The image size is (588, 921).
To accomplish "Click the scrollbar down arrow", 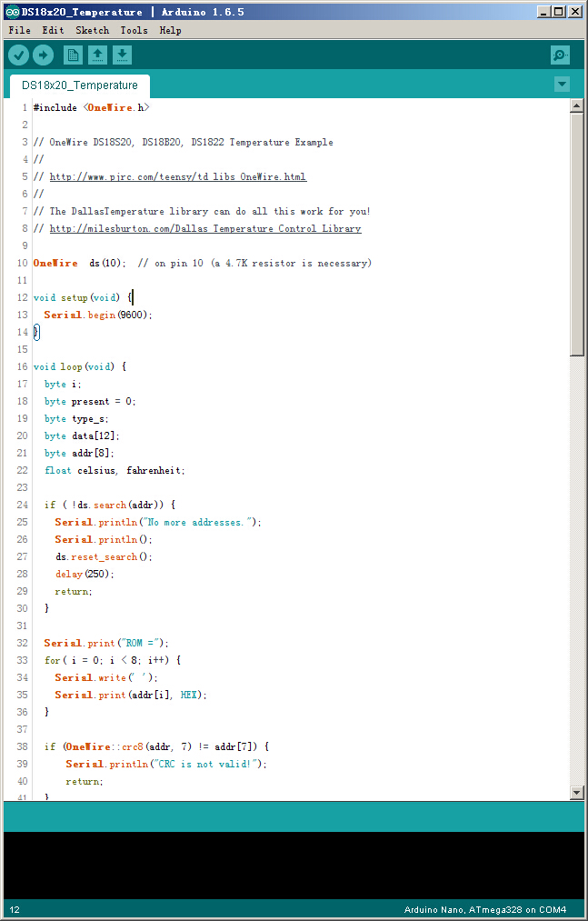I will [x=576, y=793].
